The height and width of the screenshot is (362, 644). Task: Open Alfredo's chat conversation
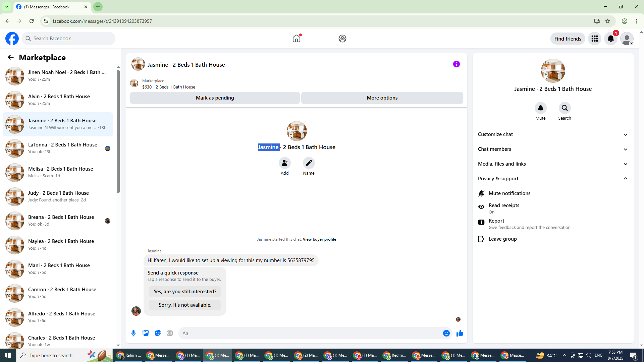click(58, 317)
